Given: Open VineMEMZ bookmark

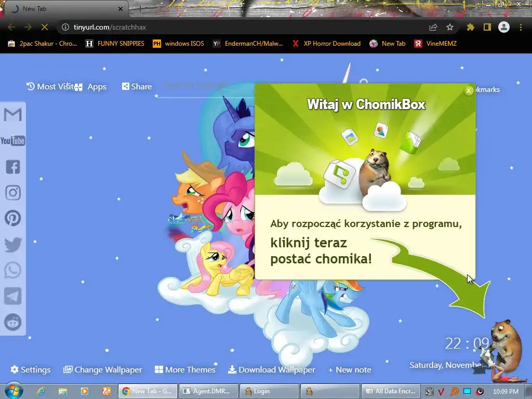Looking at the screenshot, I should [435, 44].
